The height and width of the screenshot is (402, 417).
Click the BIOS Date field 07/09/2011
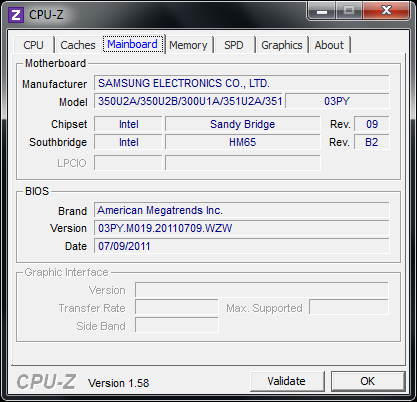point(242,246)
